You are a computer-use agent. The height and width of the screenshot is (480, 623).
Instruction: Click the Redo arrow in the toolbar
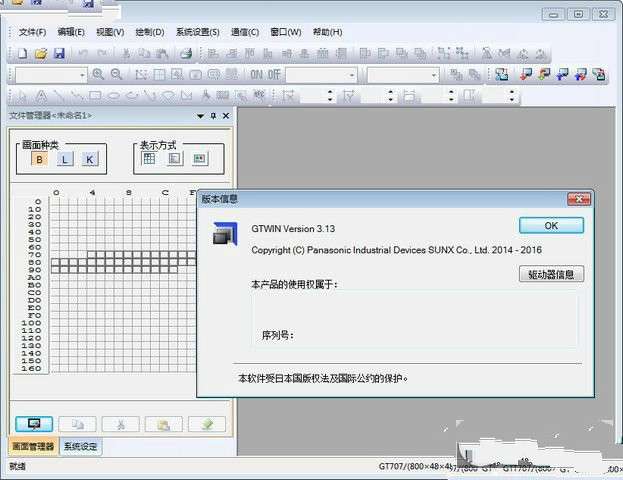[102, 53]
